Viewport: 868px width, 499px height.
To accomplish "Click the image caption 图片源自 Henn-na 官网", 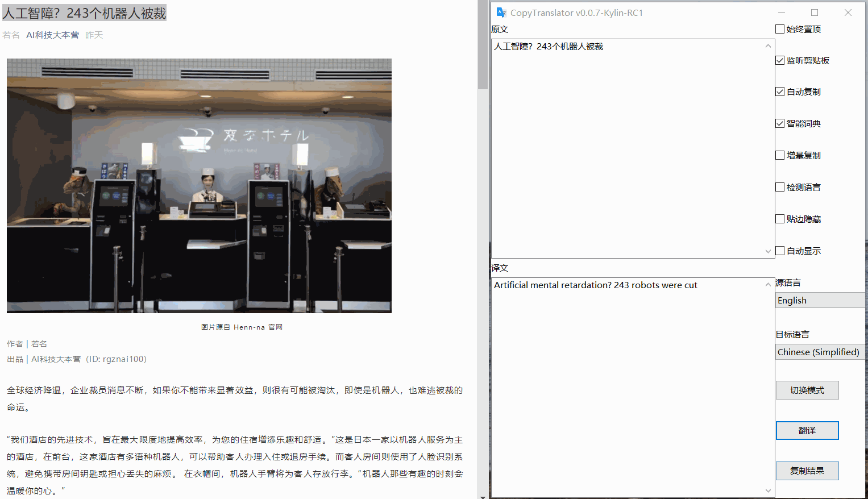I will (x=242, y=327).
